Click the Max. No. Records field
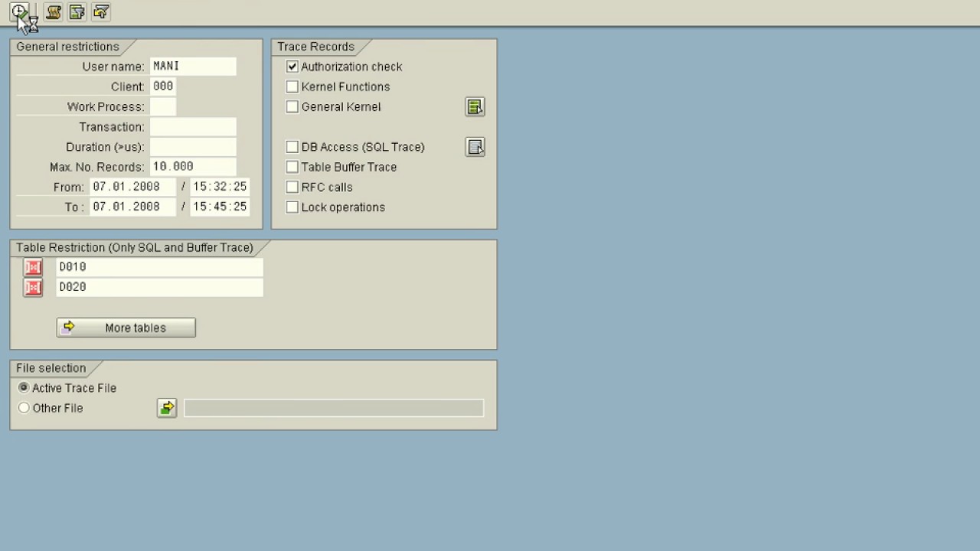Viewport: 980px width, 551px height. click(193, 166)
